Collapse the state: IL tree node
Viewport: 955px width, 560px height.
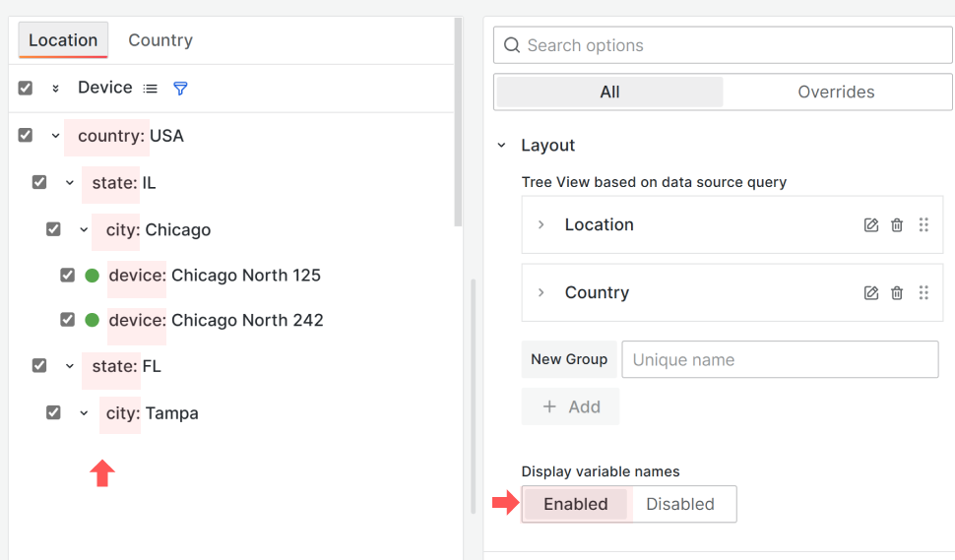coord(70,183)
